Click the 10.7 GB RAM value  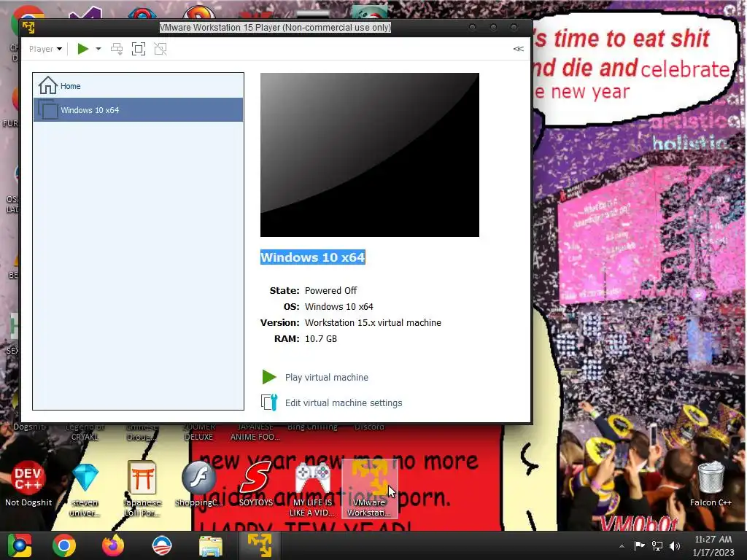tap(321, 338)
